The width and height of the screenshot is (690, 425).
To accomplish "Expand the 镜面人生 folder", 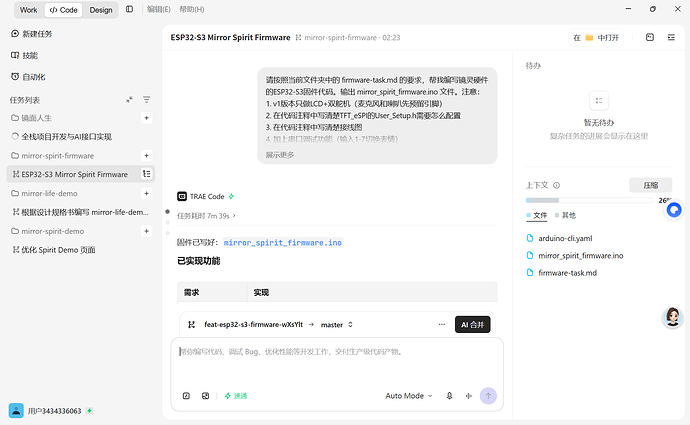I will coord(31,118).
